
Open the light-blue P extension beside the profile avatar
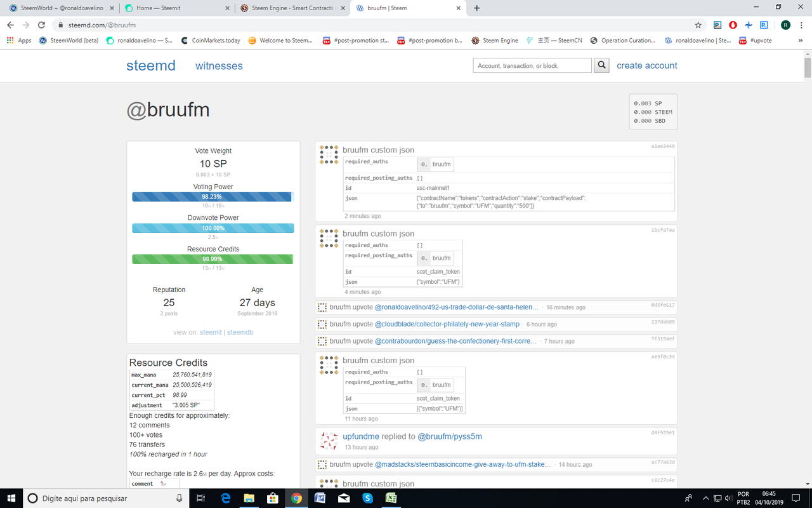[764, 25]
